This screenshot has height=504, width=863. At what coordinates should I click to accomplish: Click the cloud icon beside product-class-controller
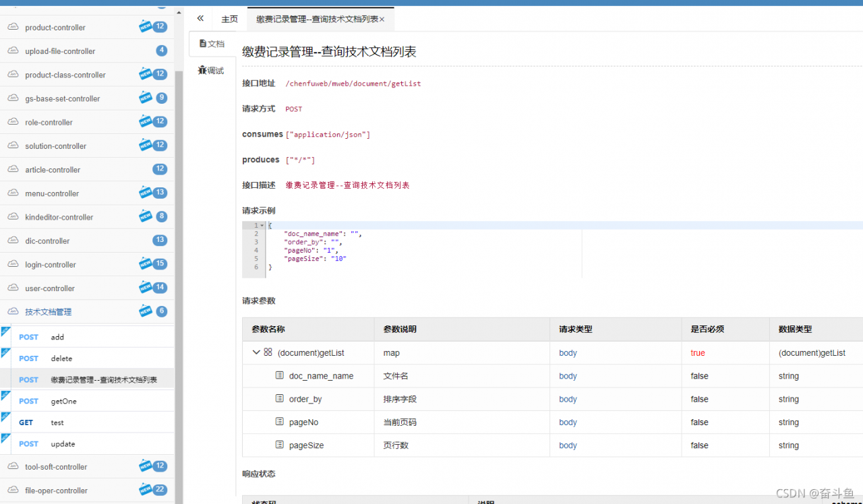(13, 74)
